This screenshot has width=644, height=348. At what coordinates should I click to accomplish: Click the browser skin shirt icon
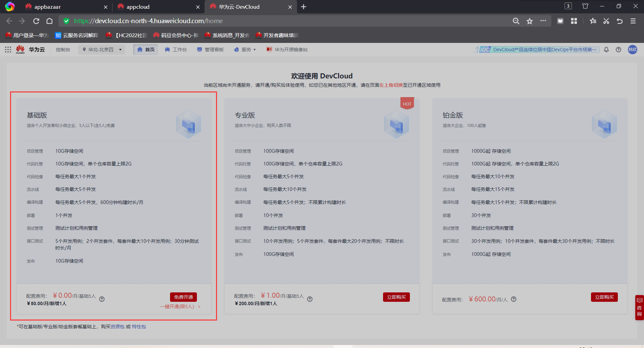pyautogui.click(x=585, y=6)
